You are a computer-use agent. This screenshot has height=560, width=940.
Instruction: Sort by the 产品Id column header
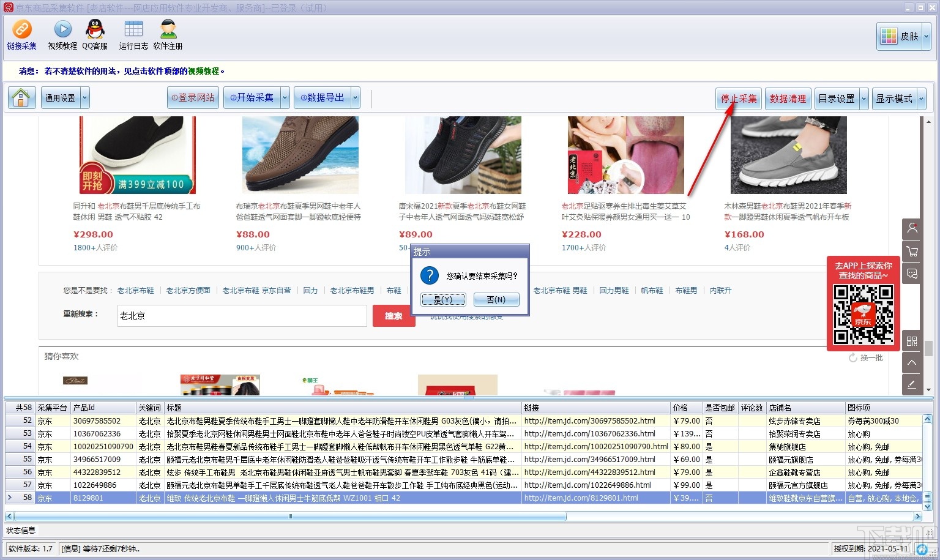click(103, 408)
